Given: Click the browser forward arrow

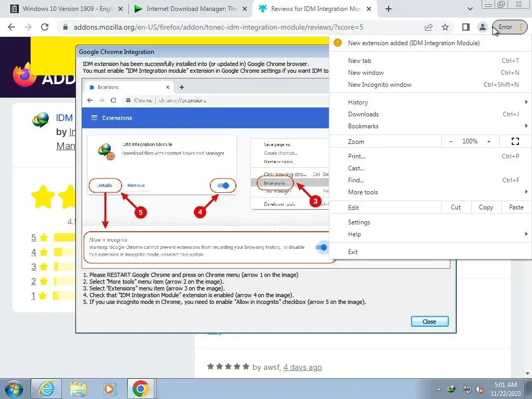Looking at the screenshot, I should point(28,27).
